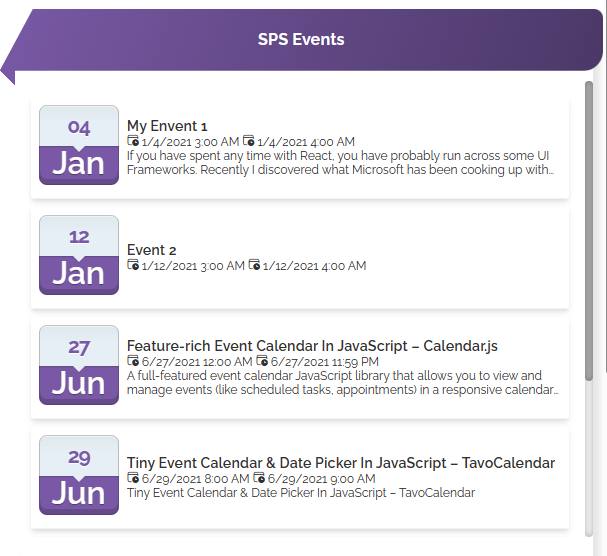This screenshot has width=607, height=556.
Task: Click the 12 Jan date badge
Action: tap(79, 255)
